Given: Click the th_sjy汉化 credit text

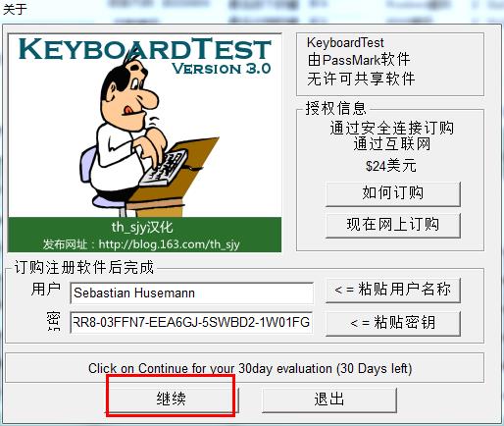Looking at the screenshot, I should click(x=142, y=227).
